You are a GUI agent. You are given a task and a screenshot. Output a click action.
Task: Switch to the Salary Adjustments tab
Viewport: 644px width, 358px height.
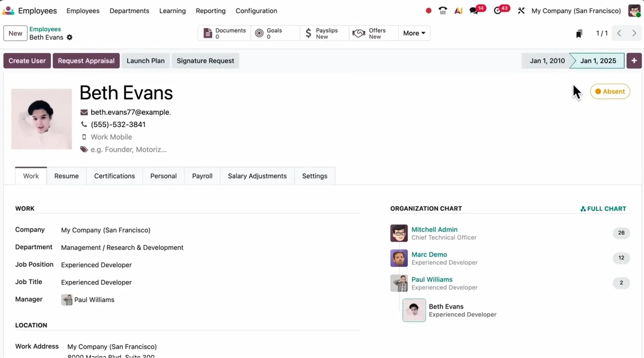[257, 176]
